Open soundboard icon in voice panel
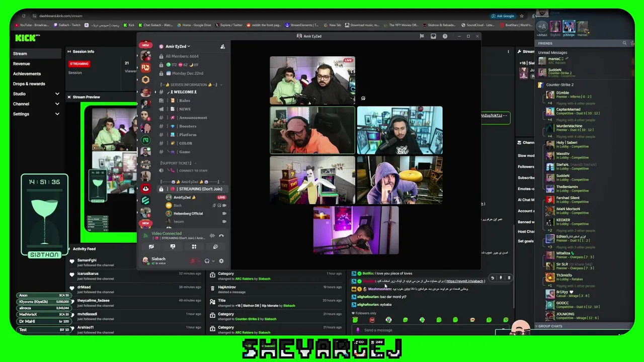Image resolution: width=644 pixels, height=362 pixels. [x=215, y=247]
